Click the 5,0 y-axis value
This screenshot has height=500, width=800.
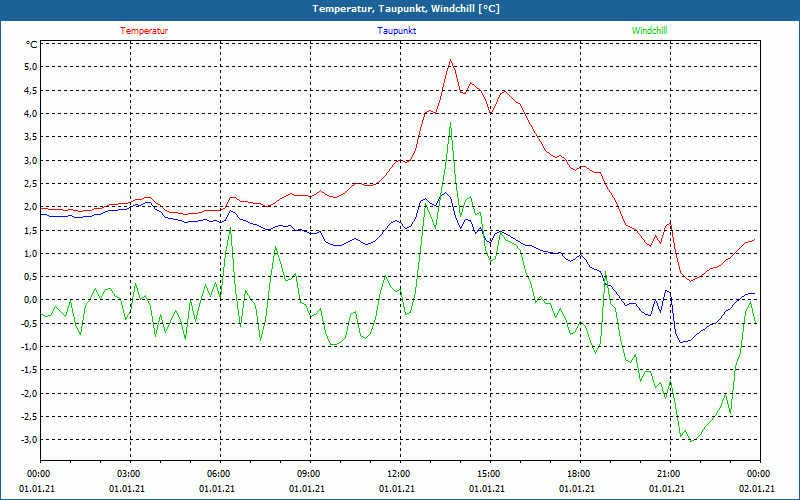[31, 67]
